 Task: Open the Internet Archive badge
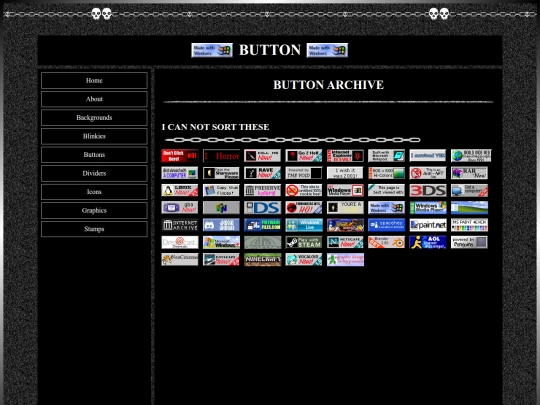180,225
